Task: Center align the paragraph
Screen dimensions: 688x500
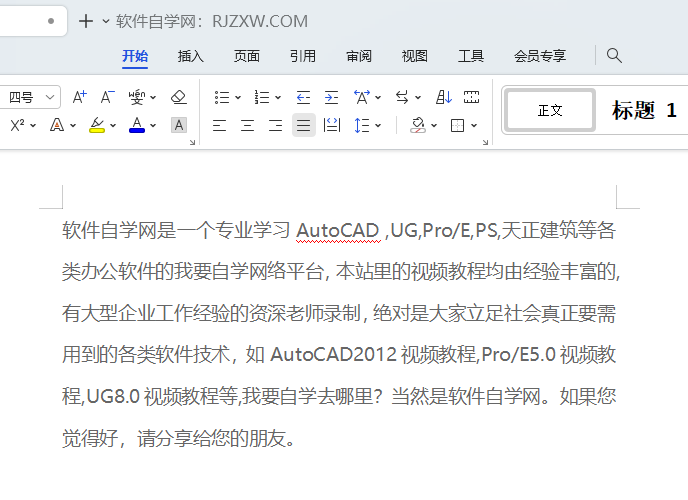Action: click(x=247, y=126)
